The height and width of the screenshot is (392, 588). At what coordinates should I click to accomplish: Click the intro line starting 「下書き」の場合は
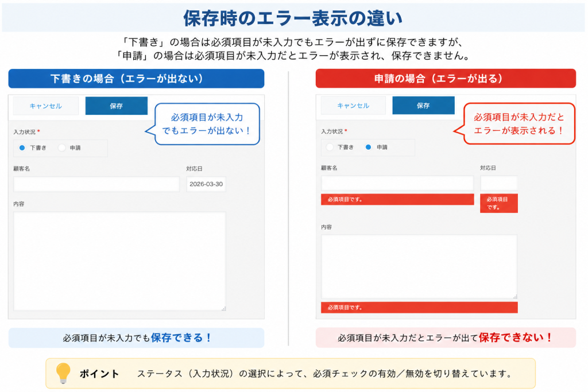pyautogui.click(x=293, y=42)
